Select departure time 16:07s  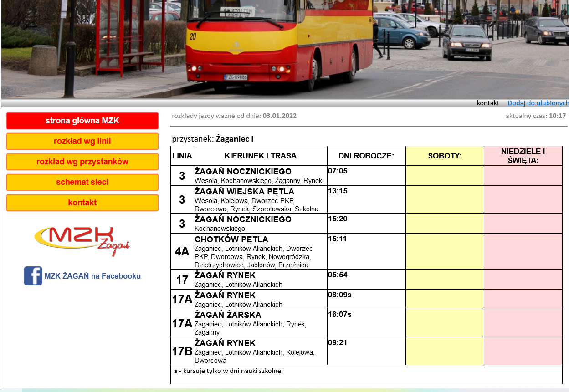340,315
